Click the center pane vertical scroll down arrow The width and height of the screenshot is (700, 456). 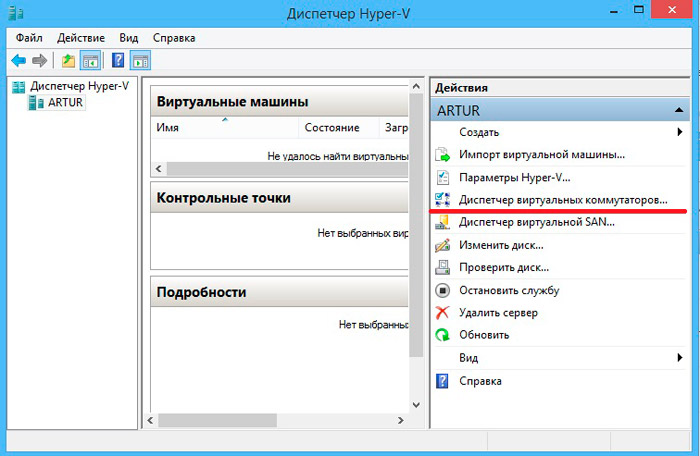click(x=416, y=405)
